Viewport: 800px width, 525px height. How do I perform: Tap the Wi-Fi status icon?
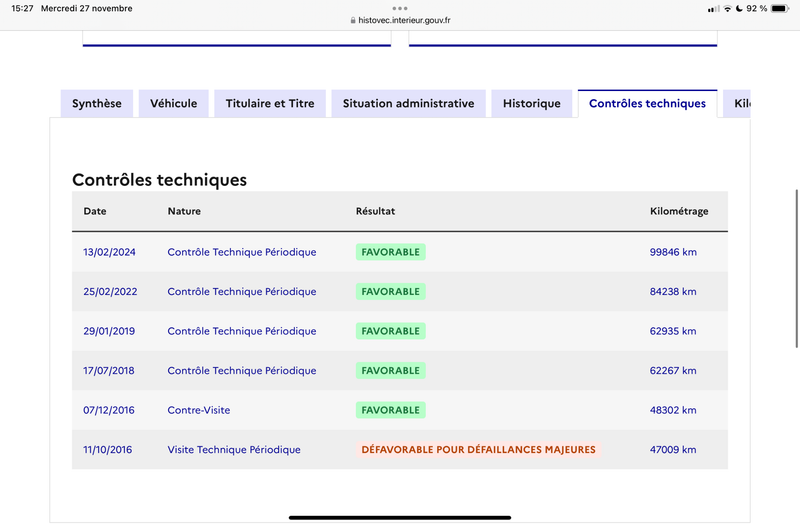[728, 9]
